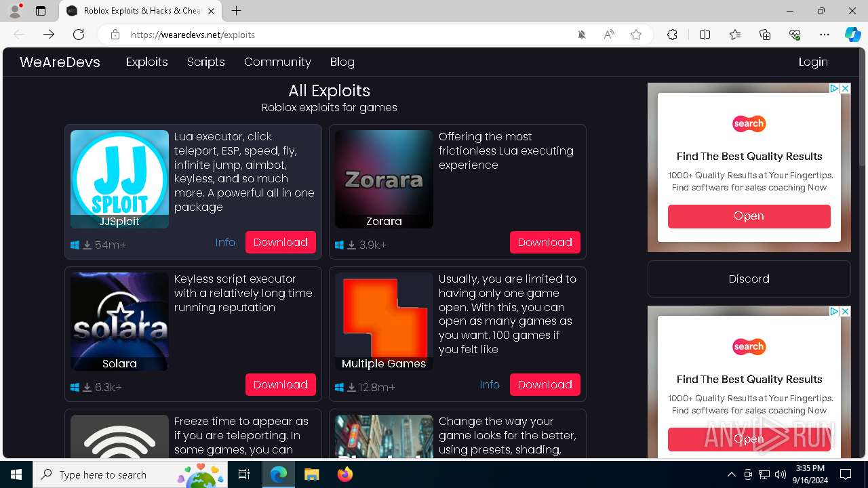Select the Multiple Games thumbnail

(x=384, y=321)
